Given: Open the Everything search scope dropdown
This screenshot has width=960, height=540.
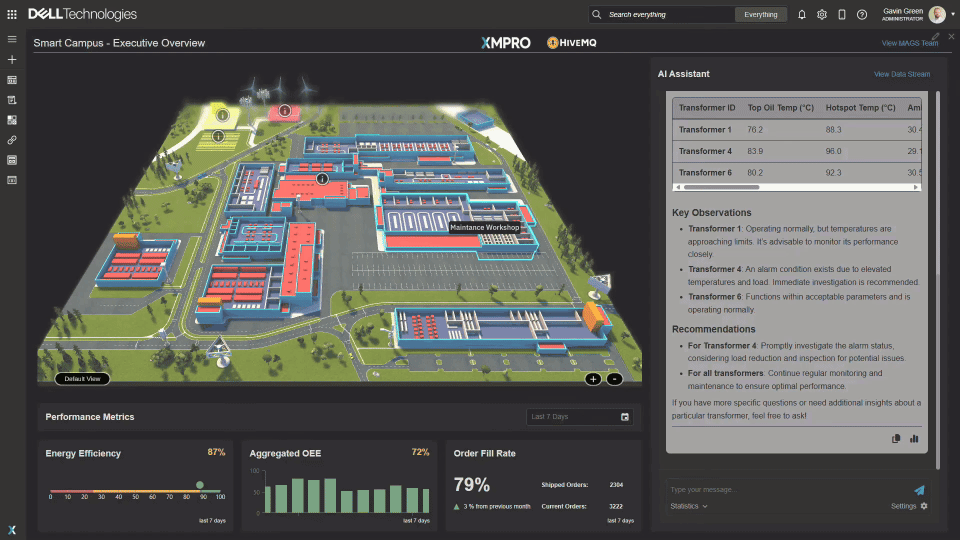Looking at the screenshot, I should click(761, 15).
